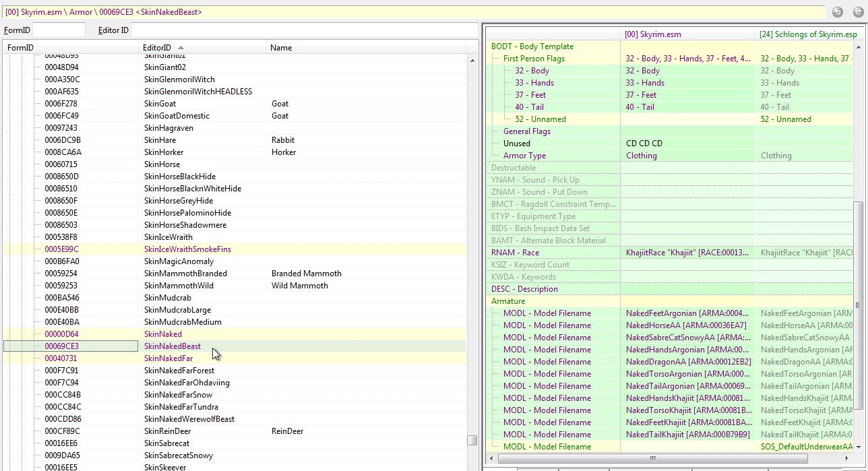Move the record list's vertical scrollbar thumb
Image resolution: width=868 pixels, height=471 pixels.
472,441
